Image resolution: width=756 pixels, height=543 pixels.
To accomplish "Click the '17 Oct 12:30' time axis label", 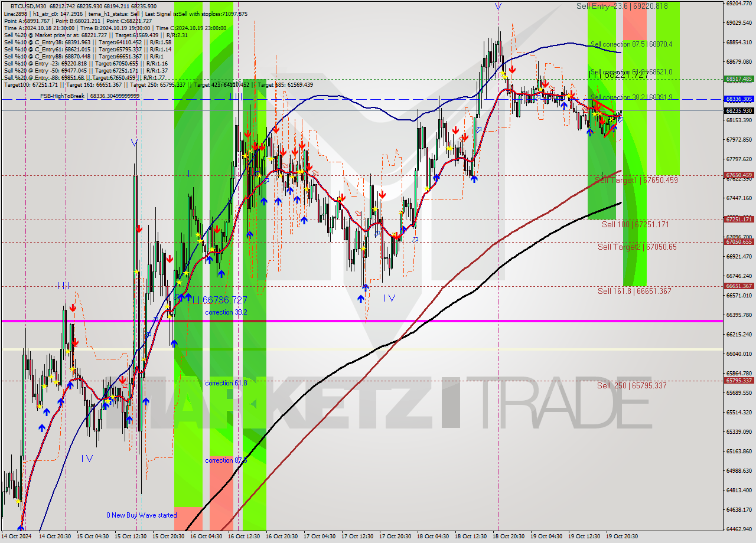I will 357,537.
